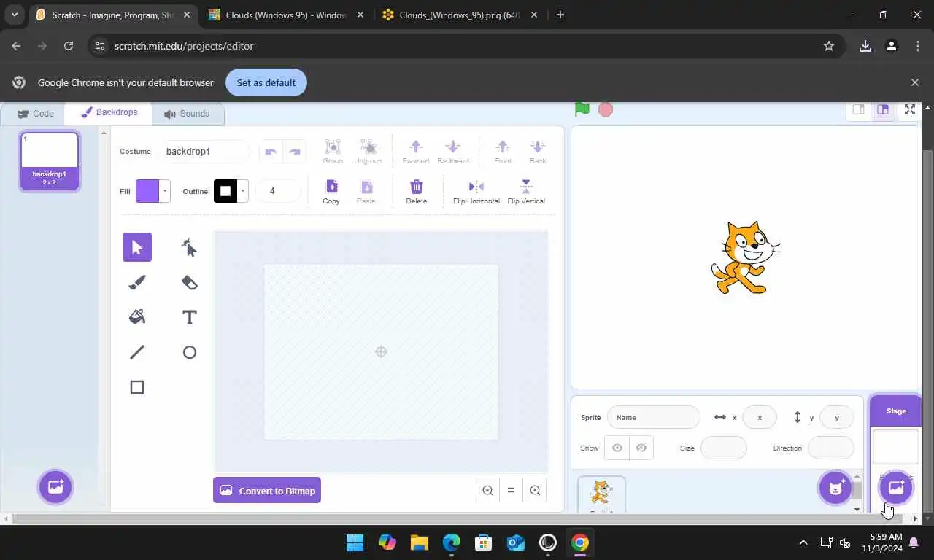This screenshot has width=934, height=560.
Task: Click Flip Horizontal
Action: click(476, 192)
